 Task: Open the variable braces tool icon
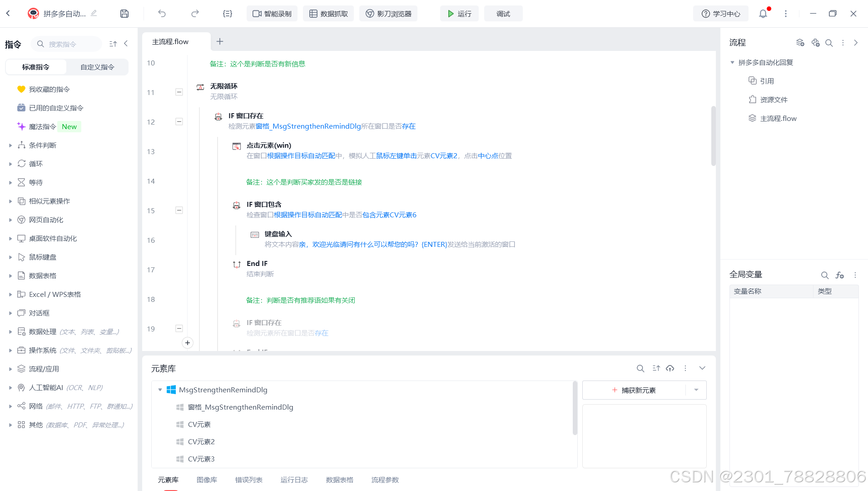(228, 14)
